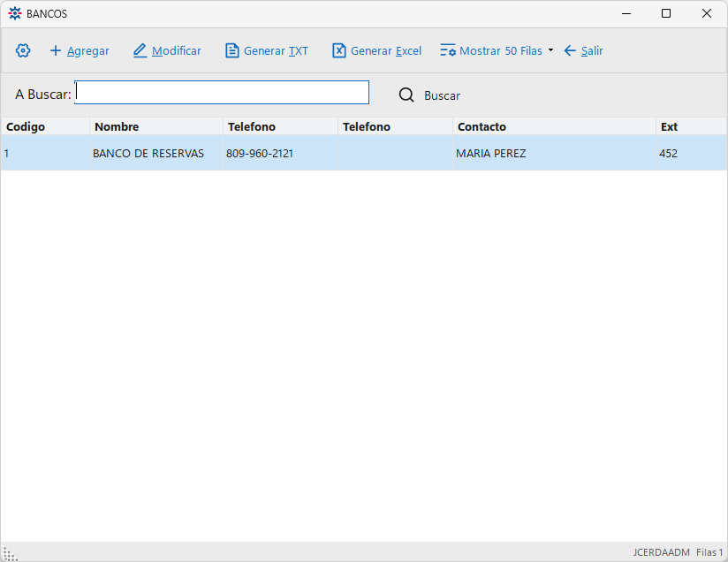Click the Salir label

[592, 50]
